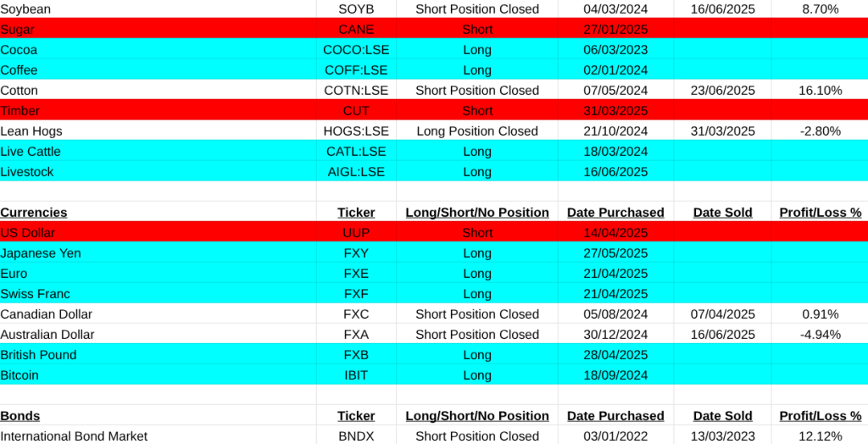
Task: Click the 16.10% profit cell for Cotton
Action: click(820, 91)
